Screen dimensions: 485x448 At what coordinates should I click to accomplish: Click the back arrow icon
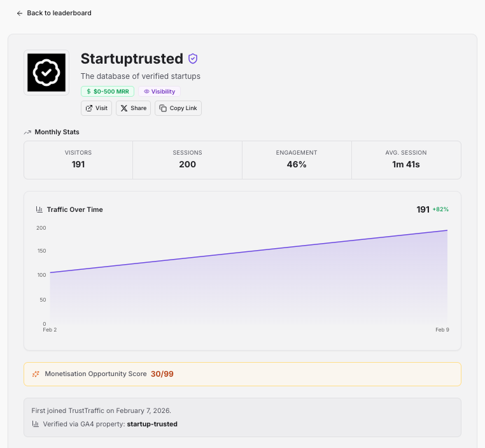point(20,13)
